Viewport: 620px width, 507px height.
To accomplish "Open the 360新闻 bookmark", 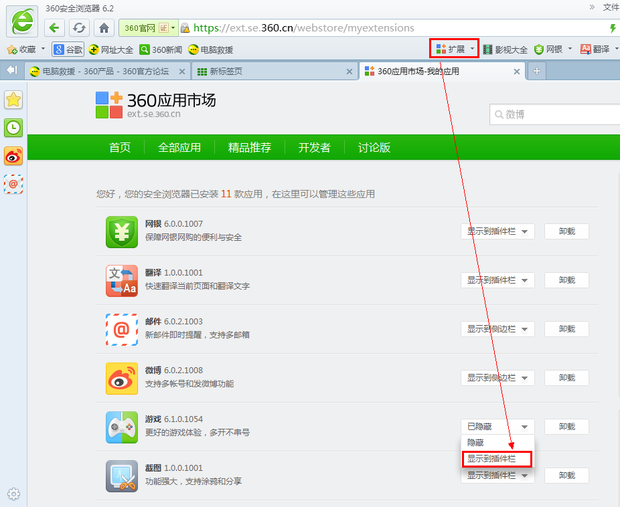I will (x=161, y=49).
